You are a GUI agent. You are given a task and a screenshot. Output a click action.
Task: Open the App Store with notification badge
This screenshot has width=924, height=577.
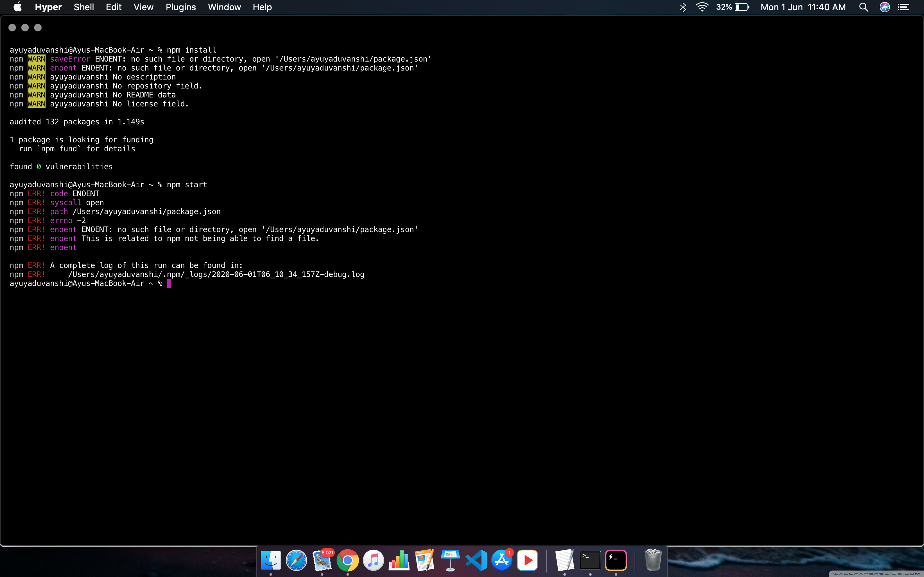click(x=501, y=560)
